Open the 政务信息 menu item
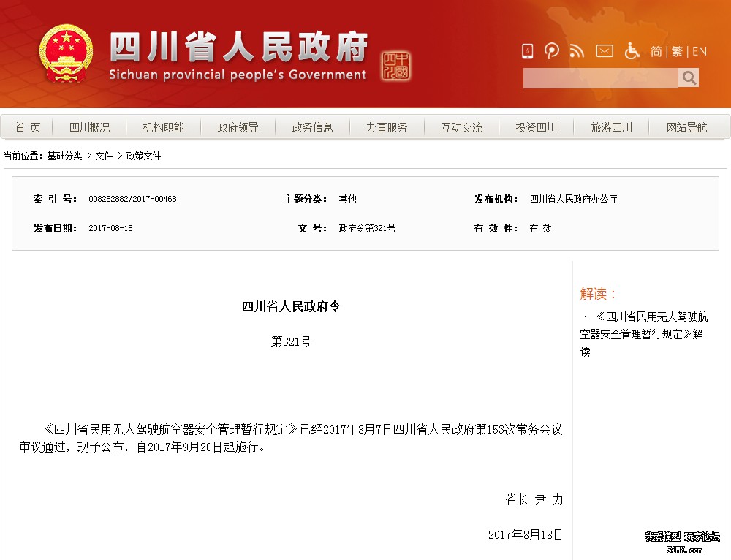The width and height of the screenshot is (731, 560). (312, 127)
